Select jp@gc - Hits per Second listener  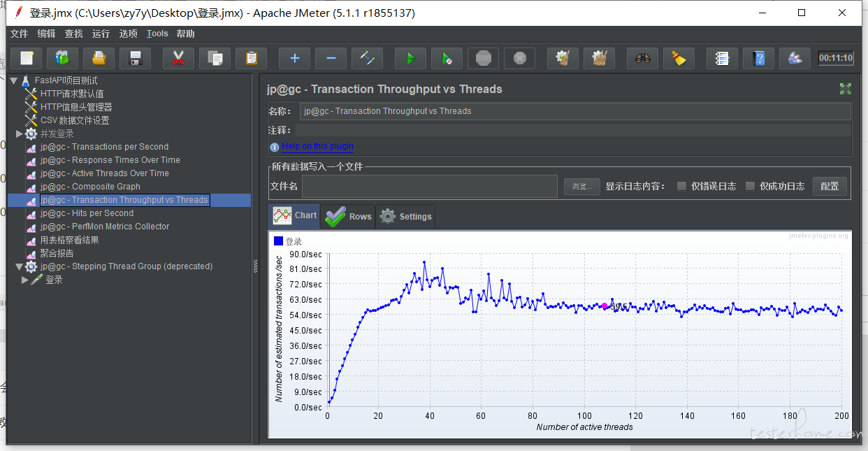87,213
